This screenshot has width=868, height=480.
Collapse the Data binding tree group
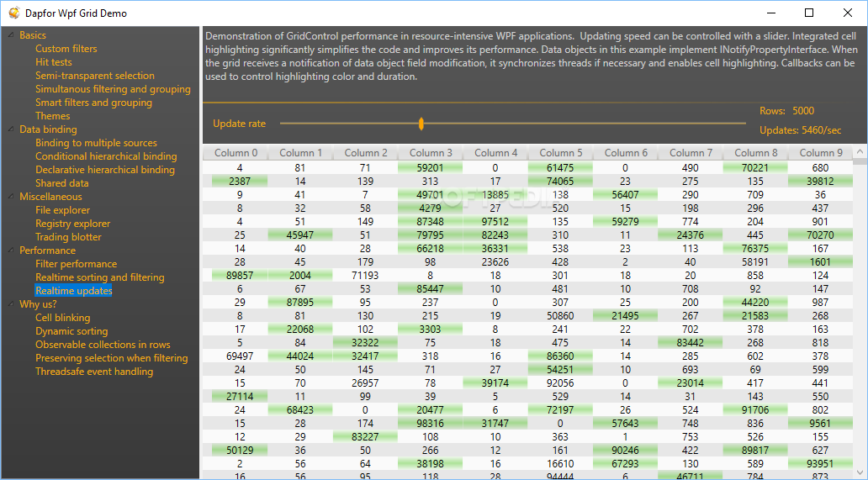pos(11,129)
